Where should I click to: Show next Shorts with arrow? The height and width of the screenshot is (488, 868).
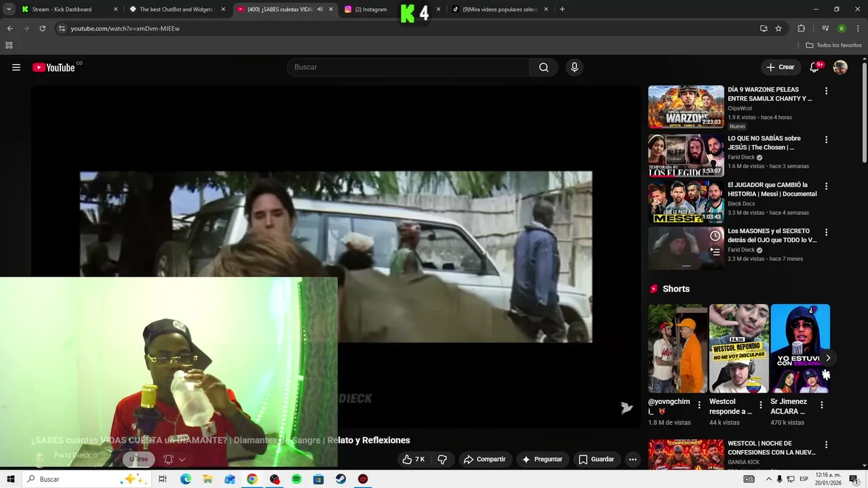click(827, 358)
